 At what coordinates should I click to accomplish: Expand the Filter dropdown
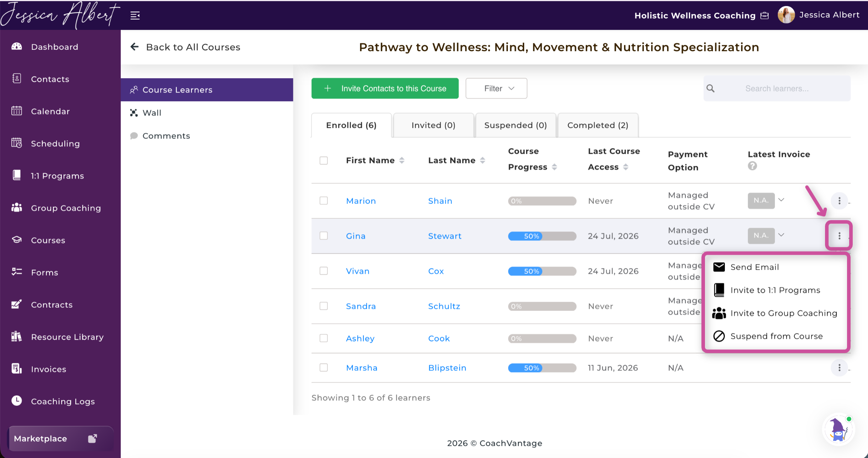coord(496,88)
